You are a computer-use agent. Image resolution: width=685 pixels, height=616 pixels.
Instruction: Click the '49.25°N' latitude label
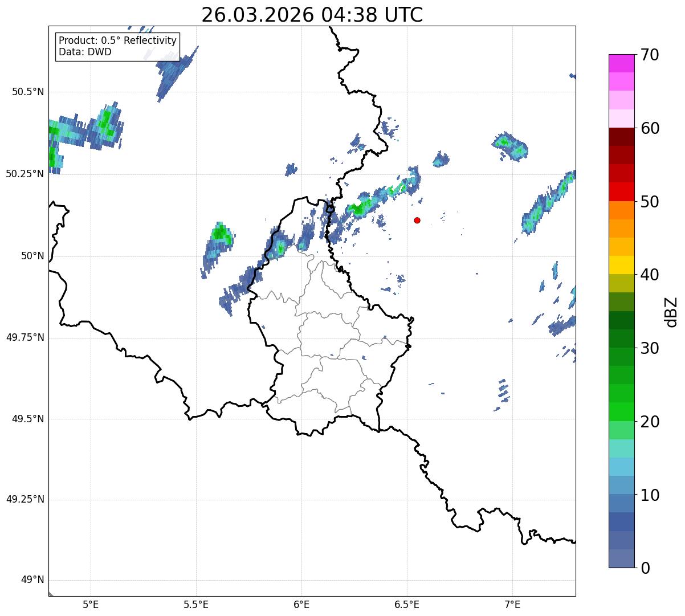(25, 500)
